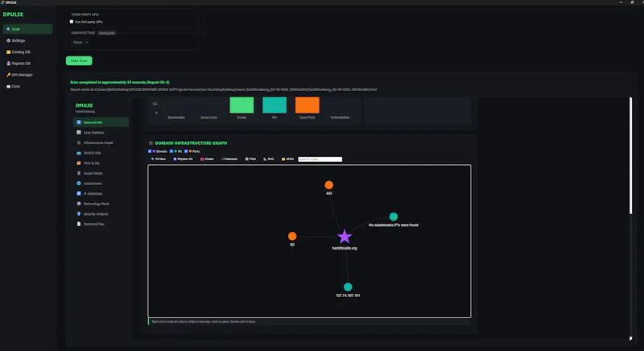
Task: Open DNS & SSL report section
Action: click(101, 163)
